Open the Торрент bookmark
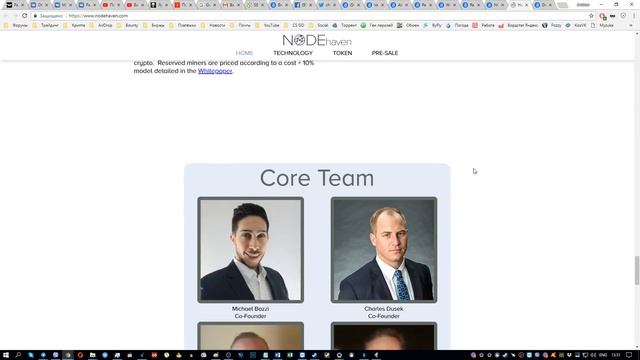Screen dimensions: 640x360 pos(345,25)
